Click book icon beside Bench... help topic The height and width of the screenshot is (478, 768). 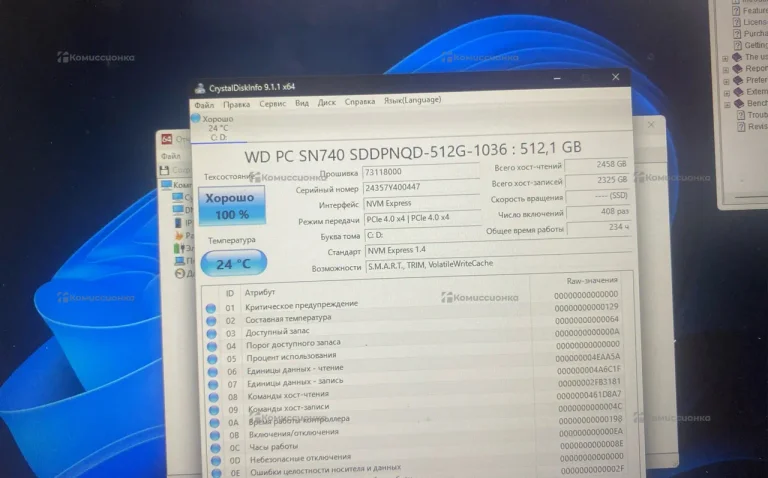point(738,103)
